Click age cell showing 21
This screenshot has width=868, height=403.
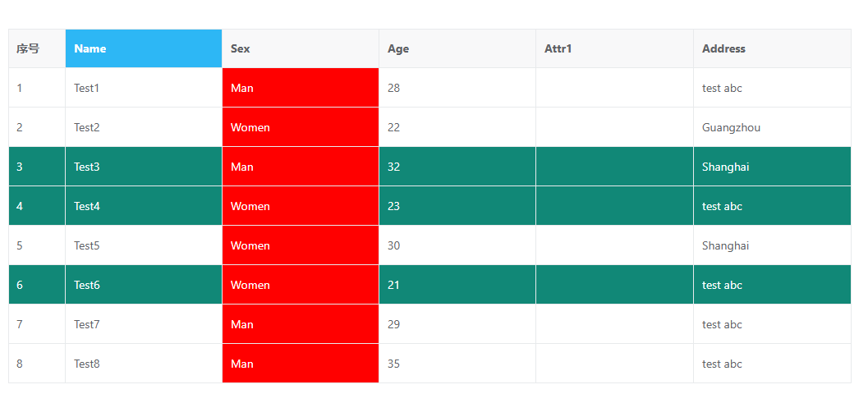pyautogui.click(x=457, y=285)
